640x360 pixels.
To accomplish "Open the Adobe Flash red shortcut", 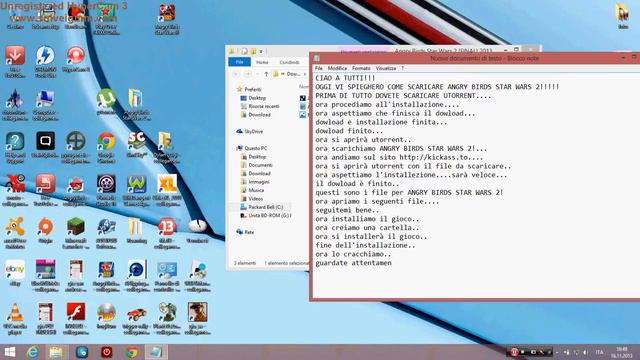I will pos(76,318).
